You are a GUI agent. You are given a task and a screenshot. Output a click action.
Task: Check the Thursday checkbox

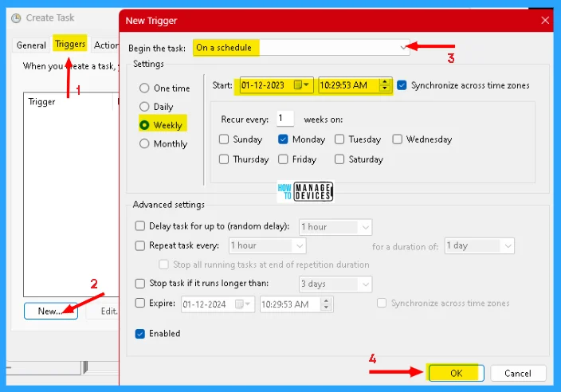tap(224, 159)
